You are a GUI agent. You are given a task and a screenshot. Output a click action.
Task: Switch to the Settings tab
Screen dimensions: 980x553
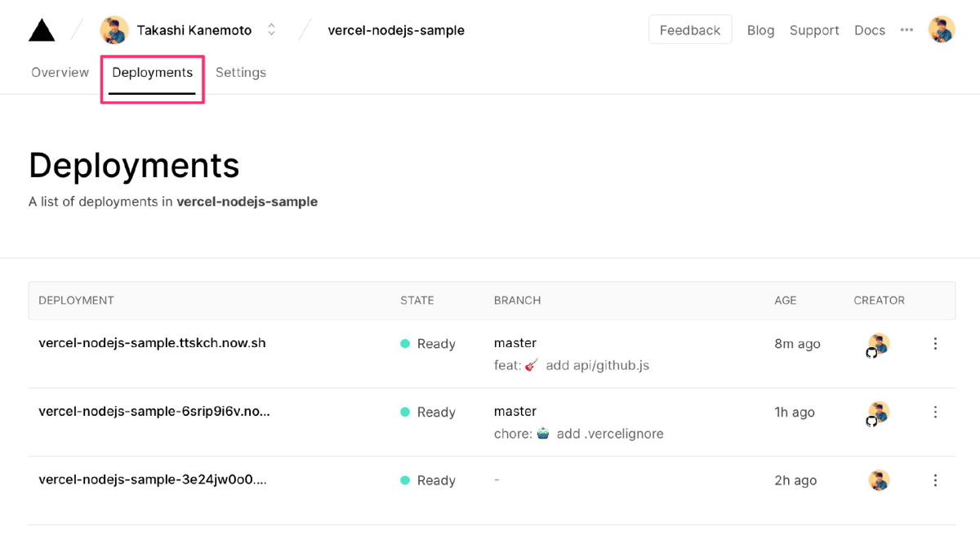pyautogui.click(x=241, y=73)
